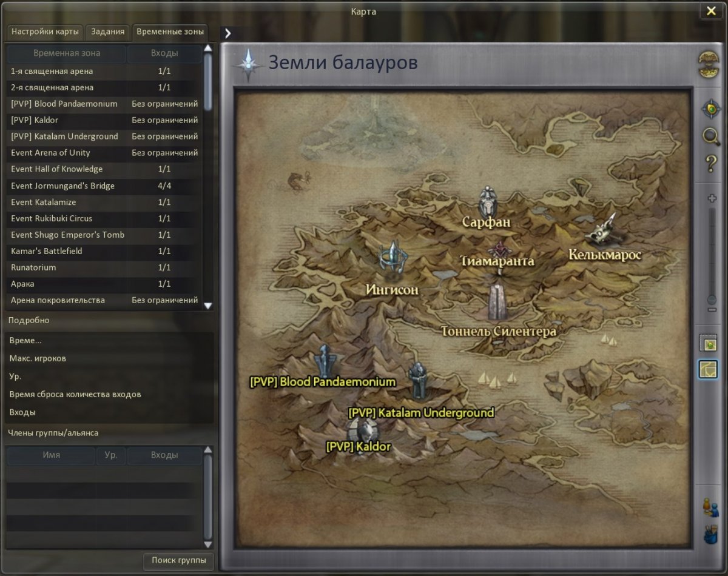Toggle the map marker overlay button
Screen dimensions: 728x576
pyautogui.click(x=708, y=344)
